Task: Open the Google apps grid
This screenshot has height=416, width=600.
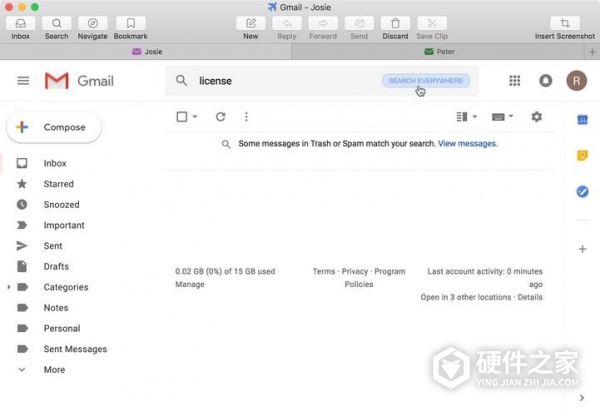Action: [515, 81]
